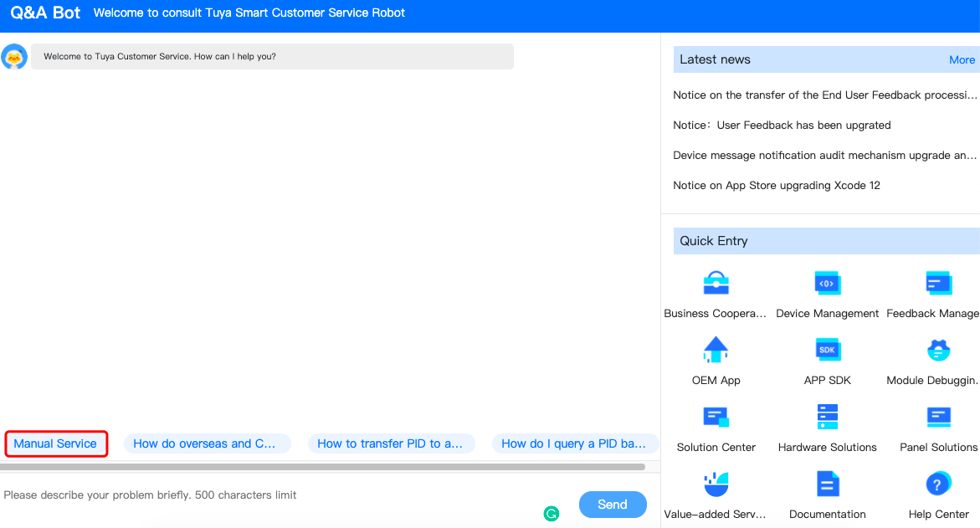Screen dimensions: 980x528
Task: Open the device message notification audit notice
Action: pos(824,155)
